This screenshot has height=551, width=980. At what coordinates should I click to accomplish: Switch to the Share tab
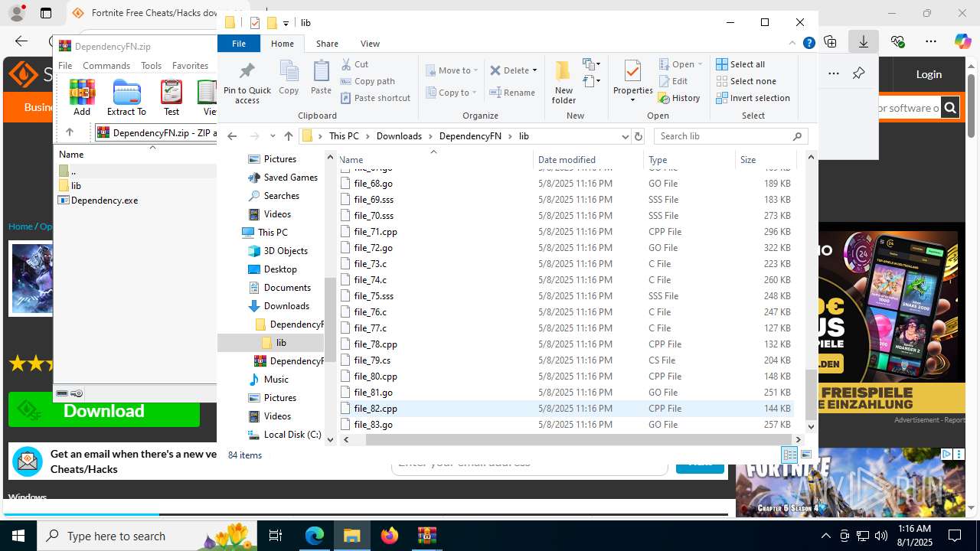tap(327, 44)
